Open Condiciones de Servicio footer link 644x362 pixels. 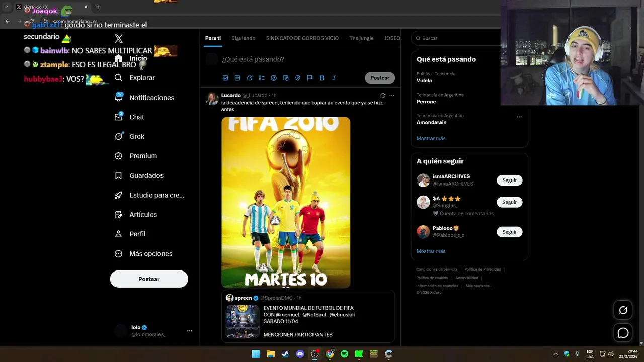pos(437,269)
